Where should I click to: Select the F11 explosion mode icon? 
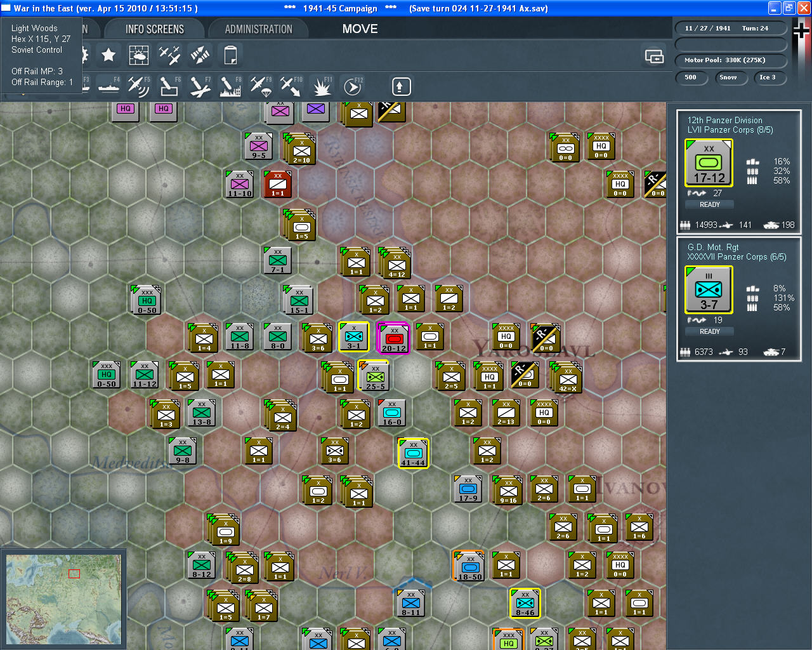click(x=322, y=86)
